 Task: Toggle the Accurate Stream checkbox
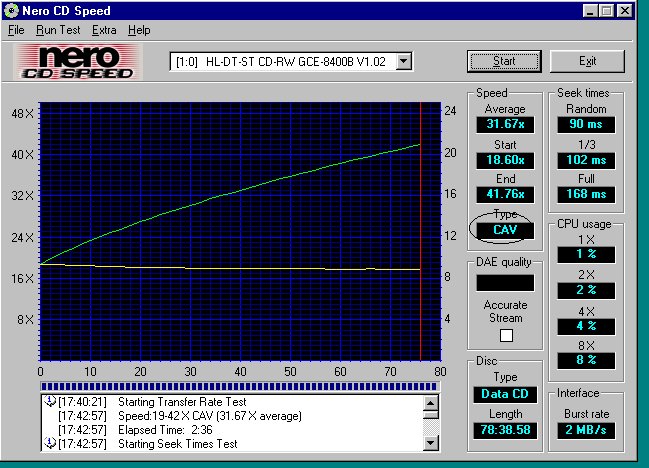coord(506,335)
